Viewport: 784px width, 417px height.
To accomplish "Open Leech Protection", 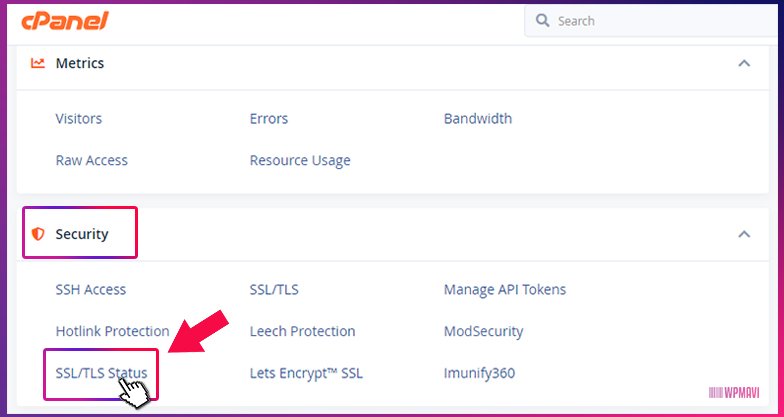I will (x=302, y=331).
